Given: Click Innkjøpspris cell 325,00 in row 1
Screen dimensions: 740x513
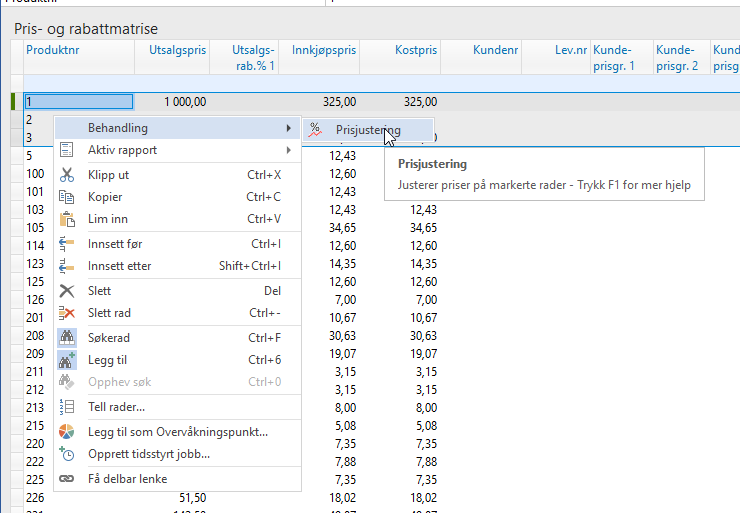Looking at the screenshot, I should 319,101.
